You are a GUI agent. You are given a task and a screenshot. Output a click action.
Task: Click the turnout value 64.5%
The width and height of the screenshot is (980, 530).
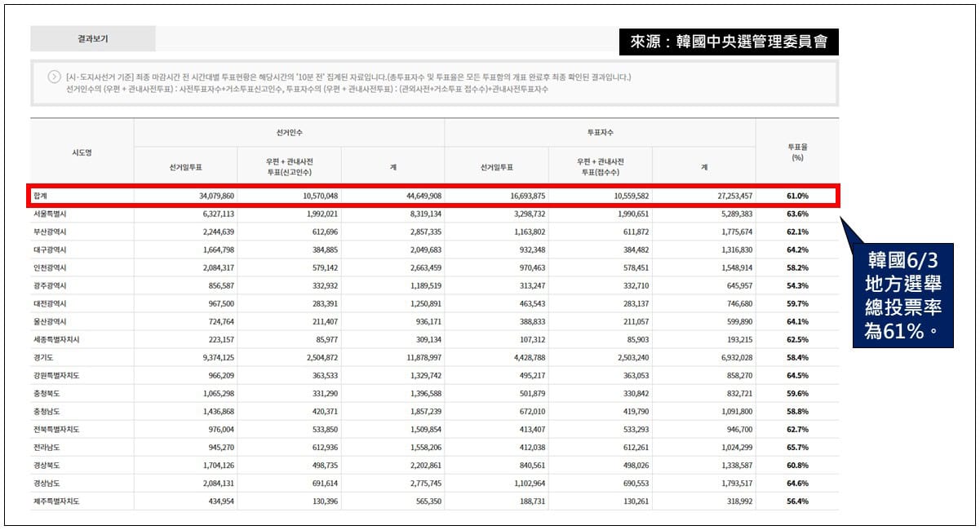pyautogui.click(x=797, y=376)
